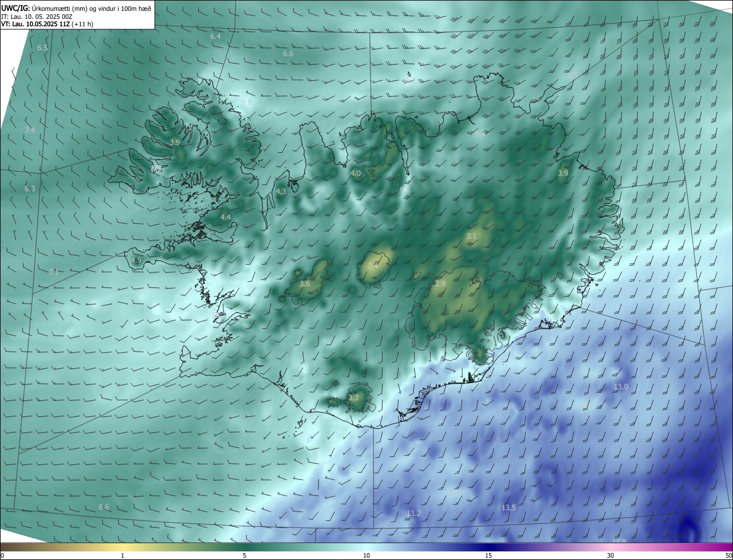Click the color bar tick label 30

pyautogui.click(x=610, y=555)
